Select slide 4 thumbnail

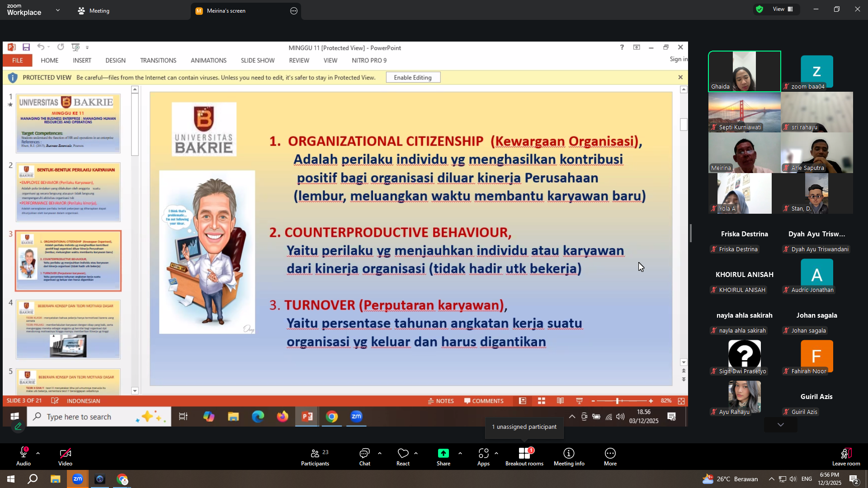(68, 329)
